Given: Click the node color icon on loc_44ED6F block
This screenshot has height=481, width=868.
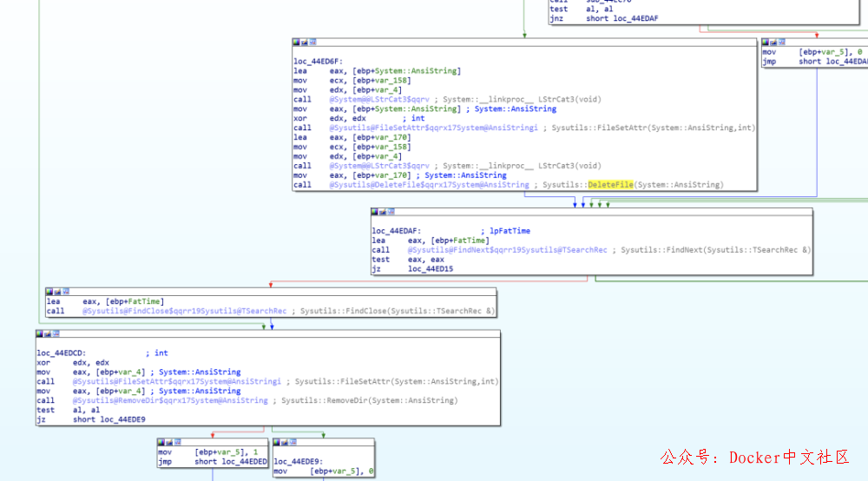Looking at the screenshot, I should point(297,42).
